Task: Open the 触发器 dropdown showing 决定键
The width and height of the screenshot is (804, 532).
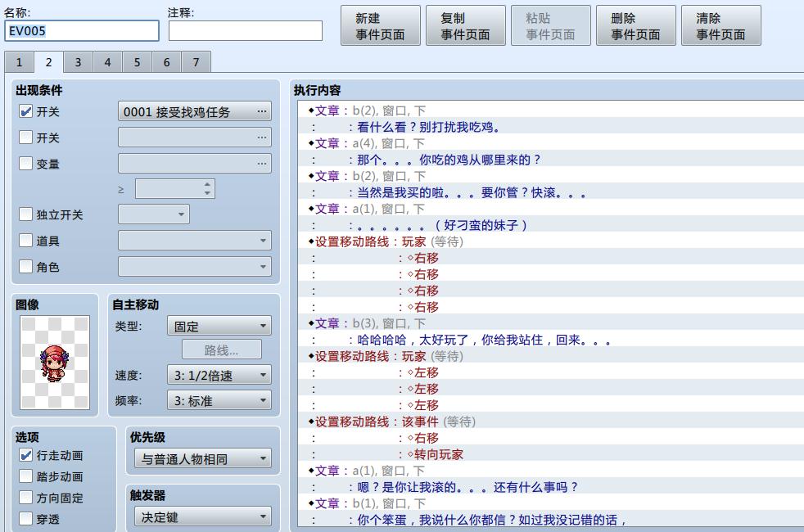Action: [203, 516]
